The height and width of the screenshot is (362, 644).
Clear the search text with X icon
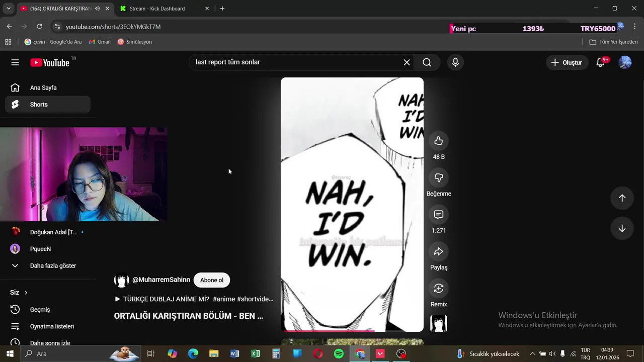coord(407,62)
